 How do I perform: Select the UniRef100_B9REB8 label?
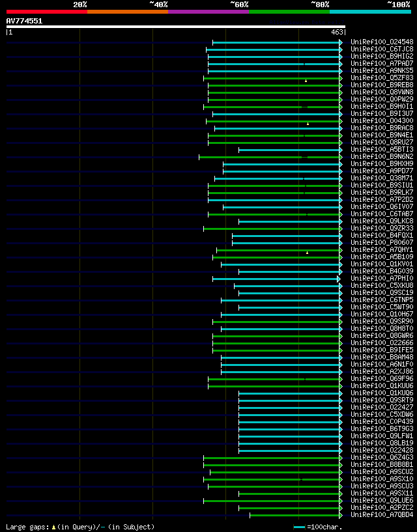382,85
